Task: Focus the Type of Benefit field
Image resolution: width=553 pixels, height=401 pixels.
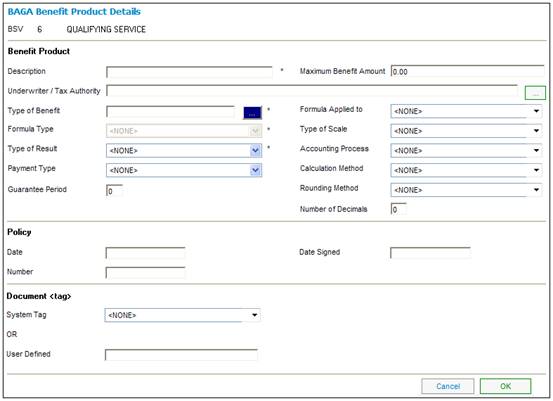Action: click(x=170, y=111)
